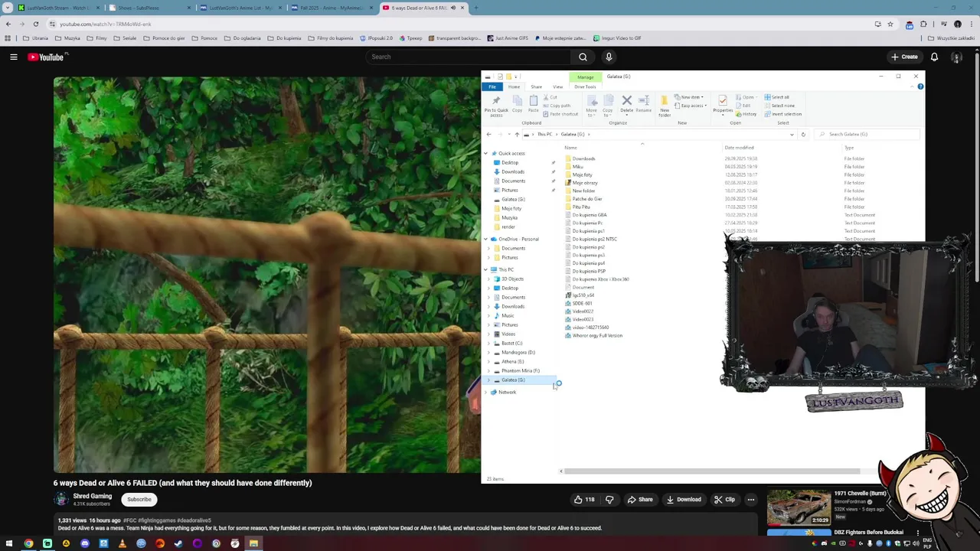
Task: Open a new Chrome tab
Action: (475, 8)
